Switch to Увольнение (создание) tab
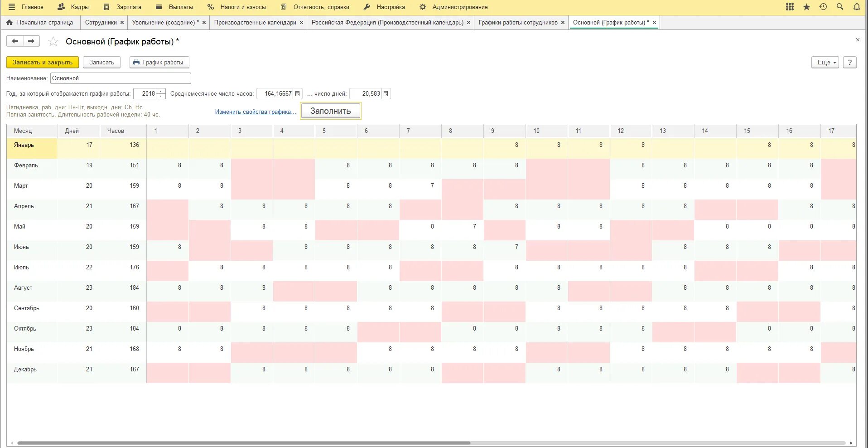 tap(165, 23)
